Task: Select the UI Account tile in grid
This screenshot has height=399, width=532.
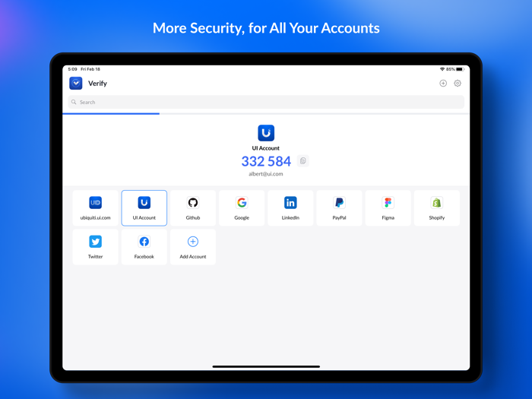Action: [144, 208]
